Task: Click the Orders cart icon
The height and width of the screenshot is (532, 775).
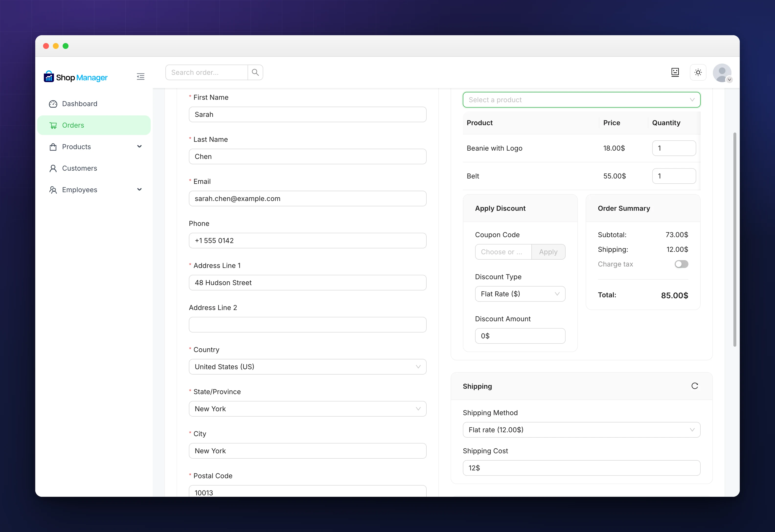Action: pyautogui.click(x=53, y=125)
